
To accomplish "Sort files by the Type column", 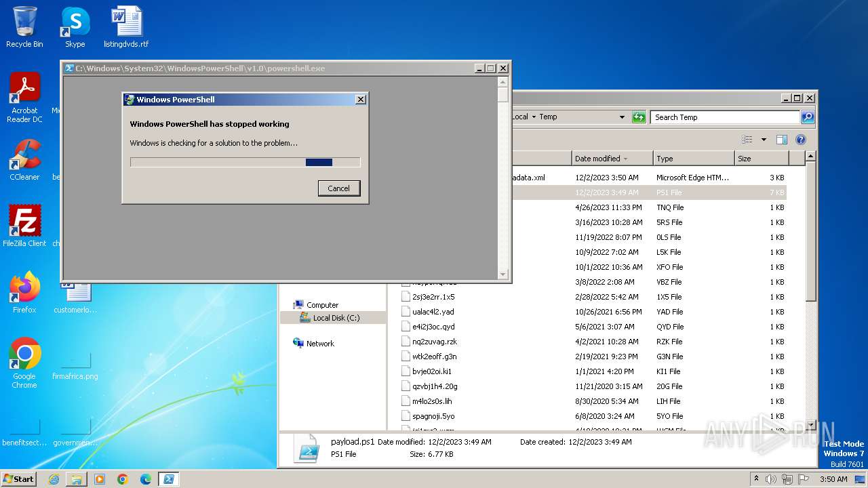I will (x=693, y=159).
